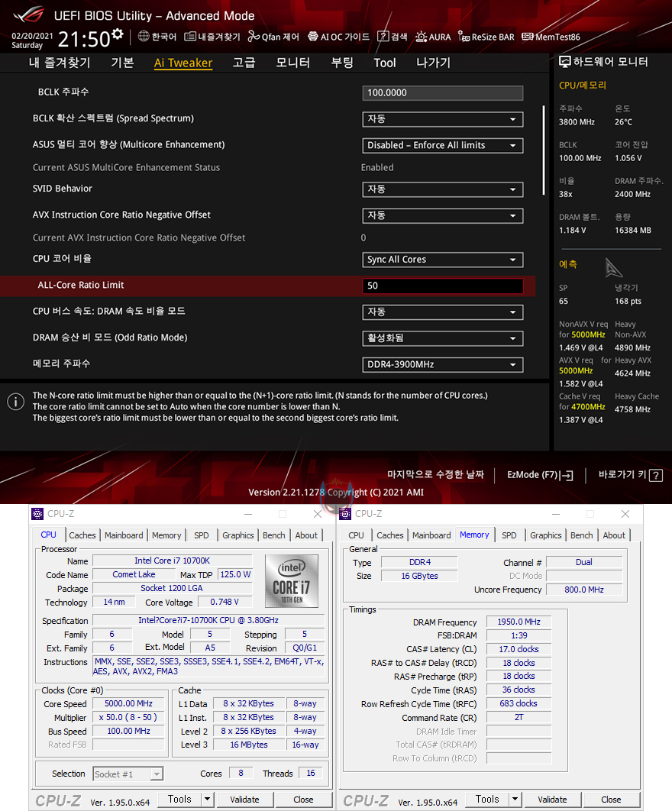Click the hardware monitor icon
This screenshot has height=811, width=672.
click(565, 62)
